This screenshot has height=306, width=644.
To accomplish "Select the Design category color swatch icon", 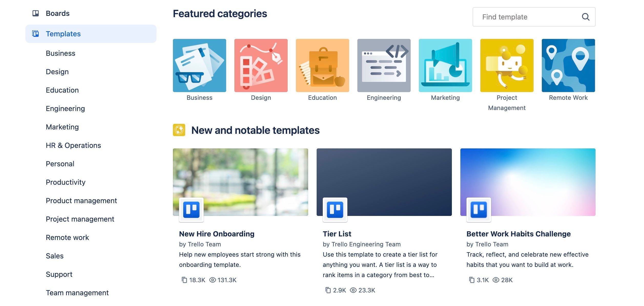I will pos(261,65).
